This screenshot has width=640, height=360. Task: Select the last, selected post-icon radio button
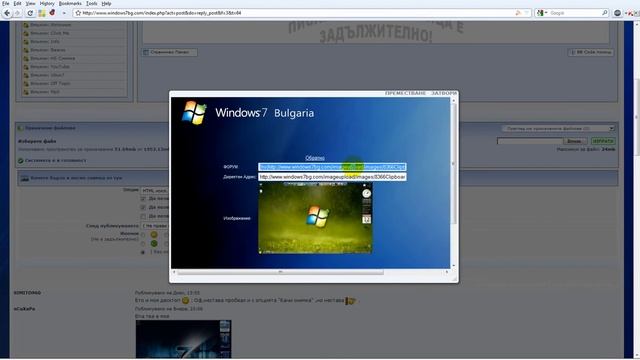click(x=143, y=252)
